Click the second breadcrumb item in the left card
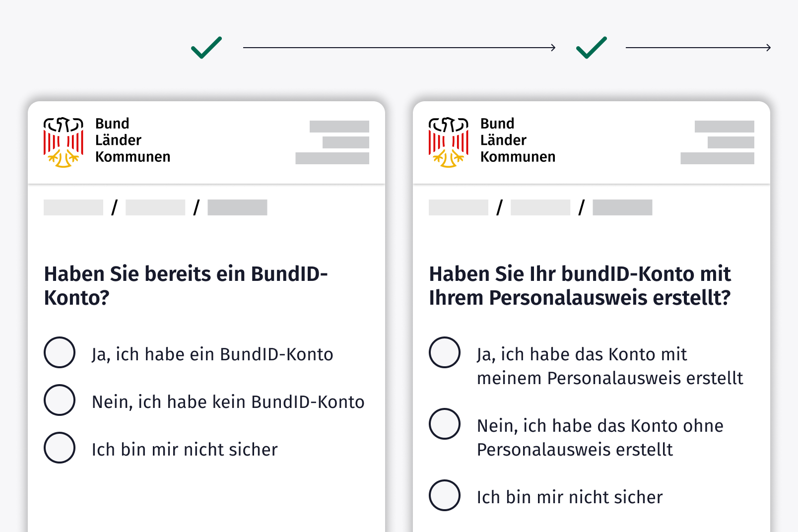Image resolution: width=798 pixels, height=532 pixels. tap(155, 207)
